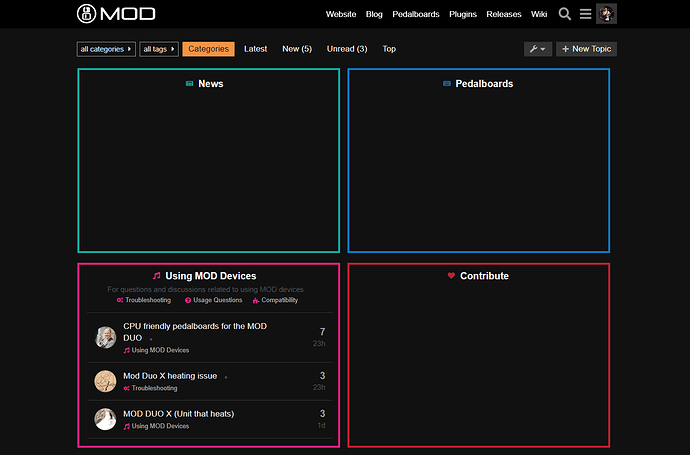Go to the Website link

(341, 14)
